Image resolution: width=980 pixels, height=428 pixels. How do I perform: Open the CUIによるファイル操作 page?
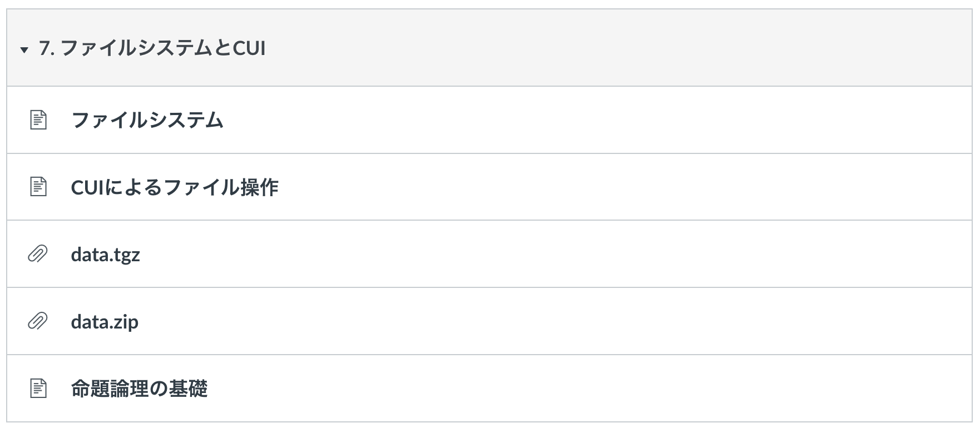(175, 187)
